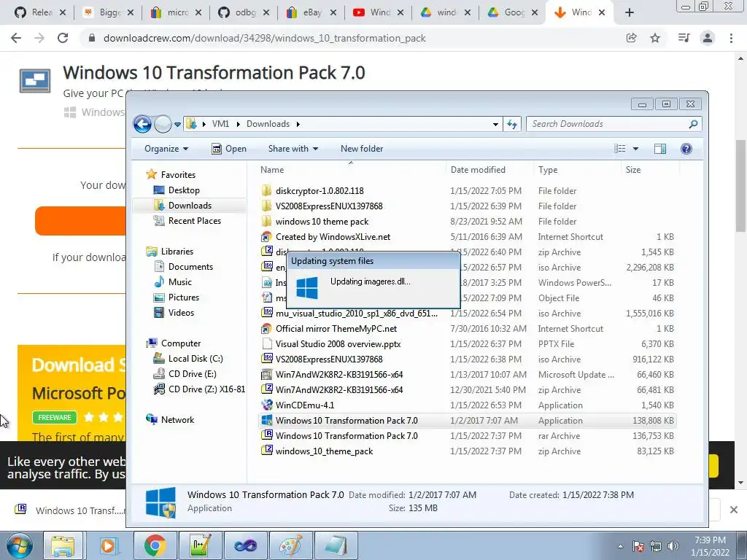Select the VS2008ExpressENUX1397868 folder icon
The image size is (747, 560).
266,206
